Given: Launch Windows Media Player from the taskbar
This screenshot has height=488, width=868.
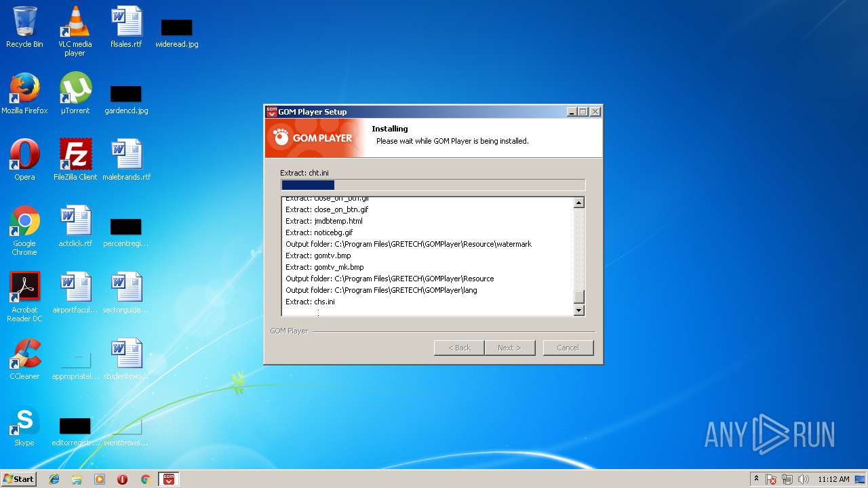Looking at the screenshot, I should coord(100,479).
